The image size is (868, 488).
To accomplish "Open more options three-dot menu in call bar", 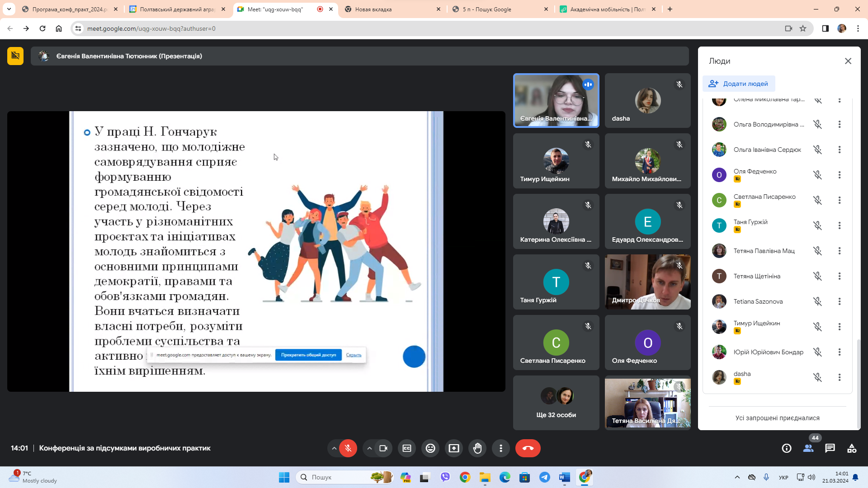I will pos(501,448).
